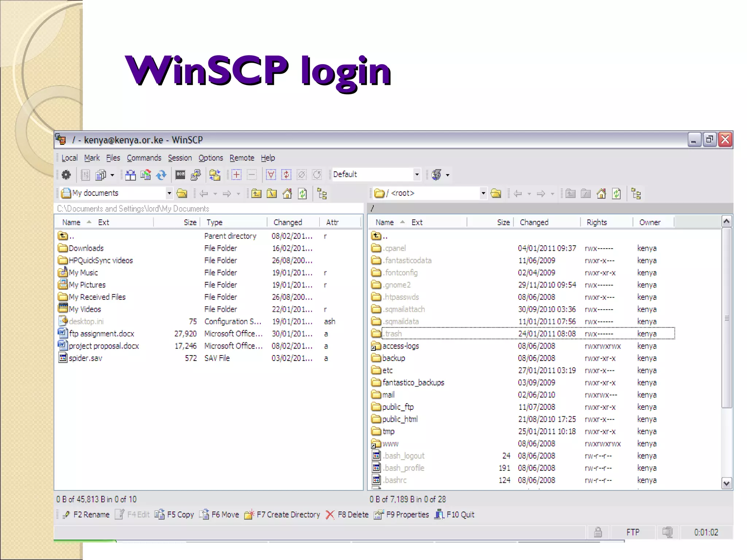The image size is (747, 560).
Task: Click the session globe lightning icon
Action: (x=437, y=175)
